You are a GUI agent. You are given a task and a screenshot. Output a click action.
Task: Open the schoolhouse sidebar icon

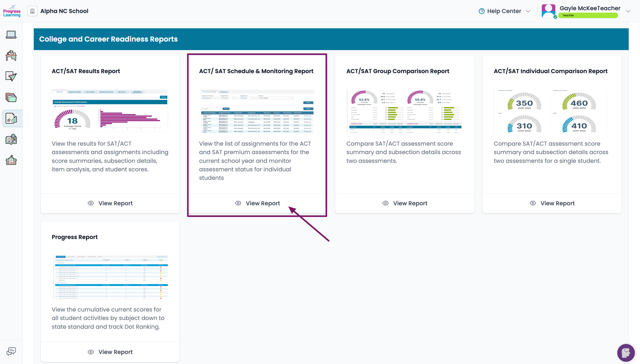11,160
